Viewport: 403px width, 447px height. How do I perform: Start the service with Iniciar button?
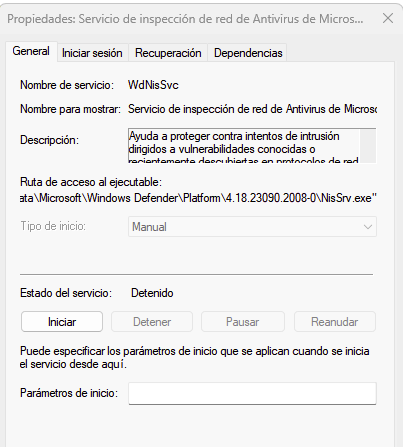click(x=62, y=322)
